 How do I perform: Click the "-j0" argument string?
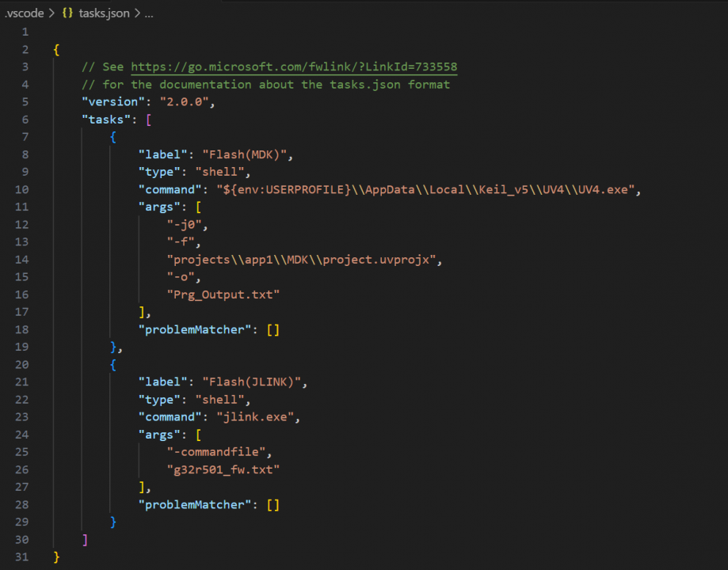point(184,224)
